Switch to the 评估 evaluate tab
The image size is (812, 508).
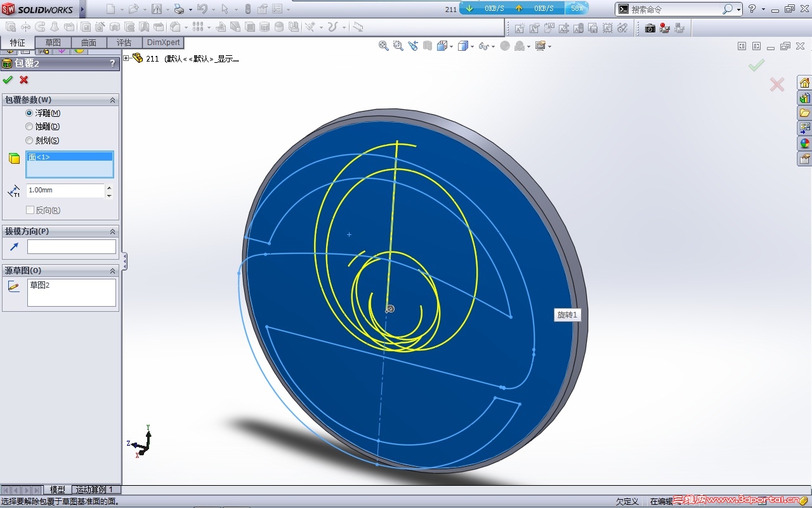tap(124, 43)
